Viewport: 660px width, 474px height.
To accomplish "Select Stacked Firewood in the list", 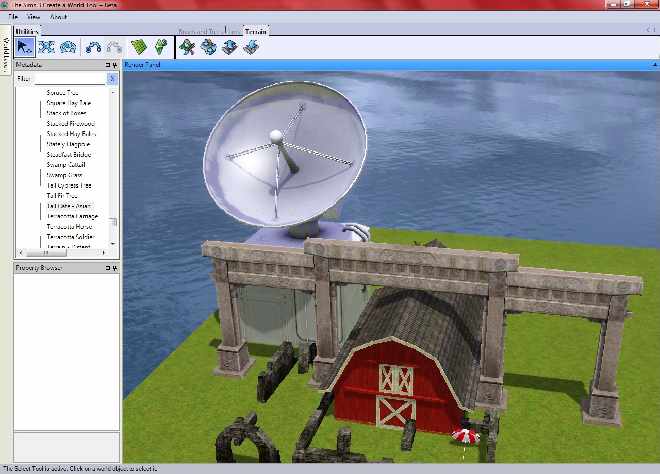I will pyautogui.click(x=71, y=123).
